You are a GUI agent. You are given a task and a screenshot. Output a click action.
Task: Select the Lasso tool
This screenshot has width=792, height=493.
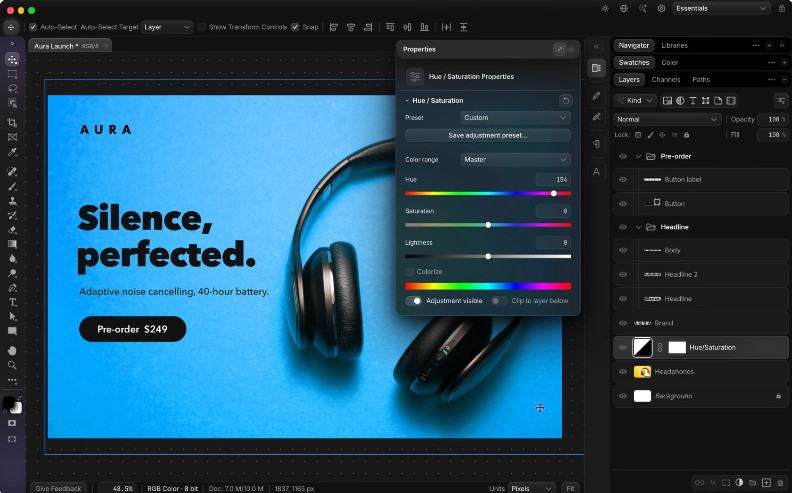tap(12, 88)
